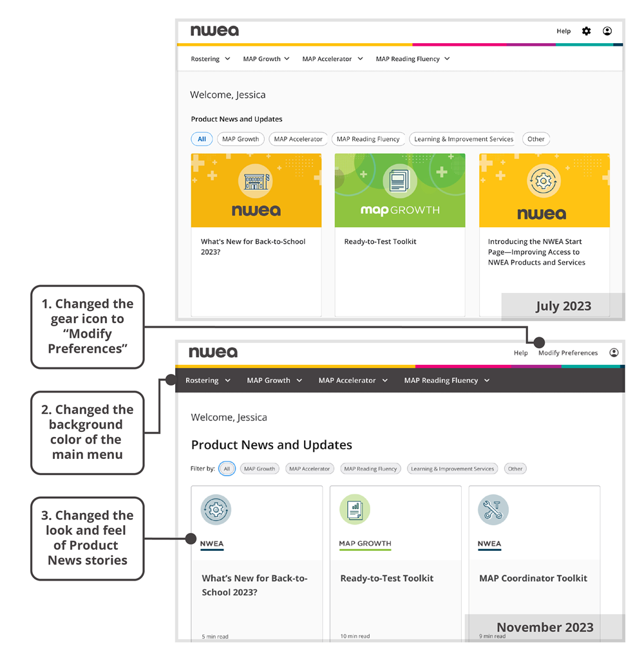Toggle MAP Reading Fluency chip in November filter row
Viewport: 644px width, 661px height.
(x=371, y=469)
